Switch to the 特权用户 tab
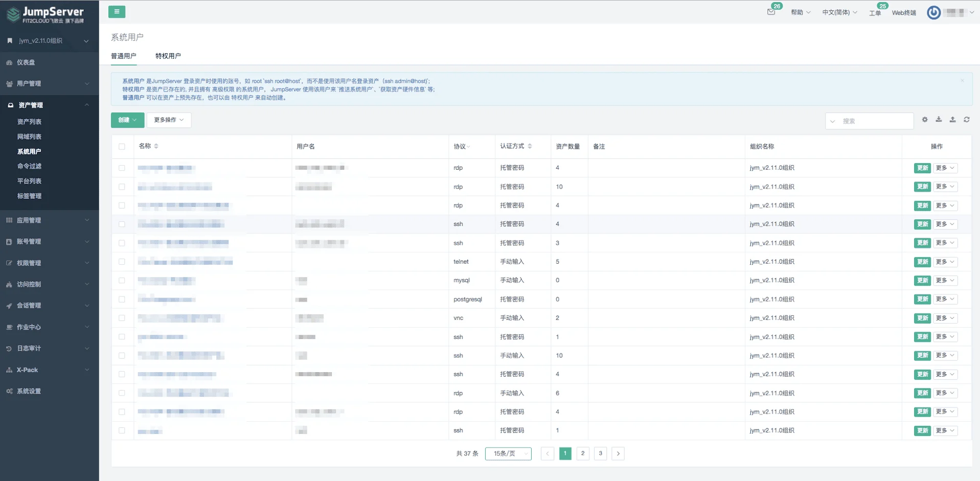The image size is (980, 481). pyautogui.click(x=168, y=56)
